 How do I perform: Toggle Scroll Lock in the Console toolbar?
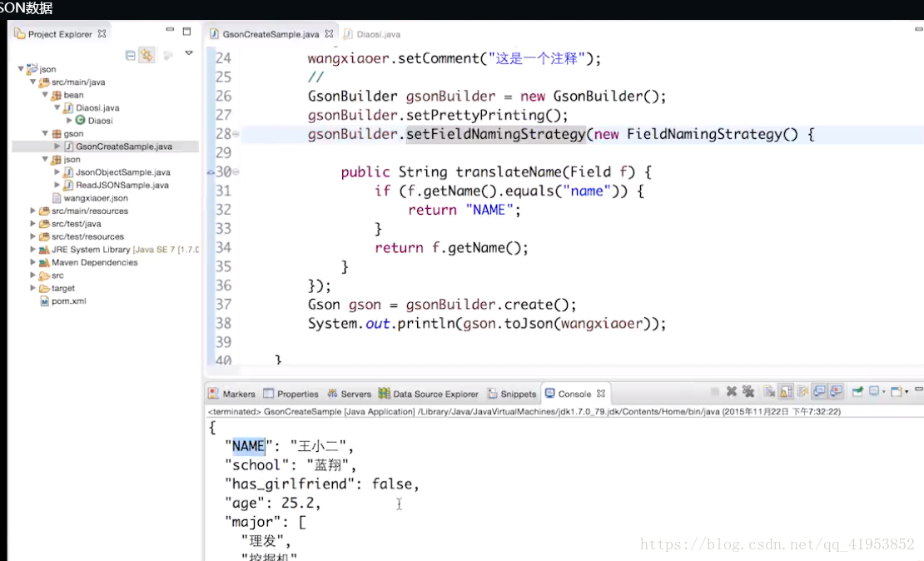point(786,392)
